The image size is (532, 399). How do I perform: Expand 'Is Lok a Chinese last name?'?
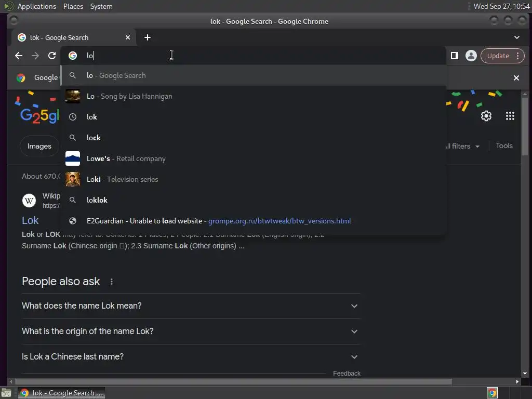coord(191,357)
